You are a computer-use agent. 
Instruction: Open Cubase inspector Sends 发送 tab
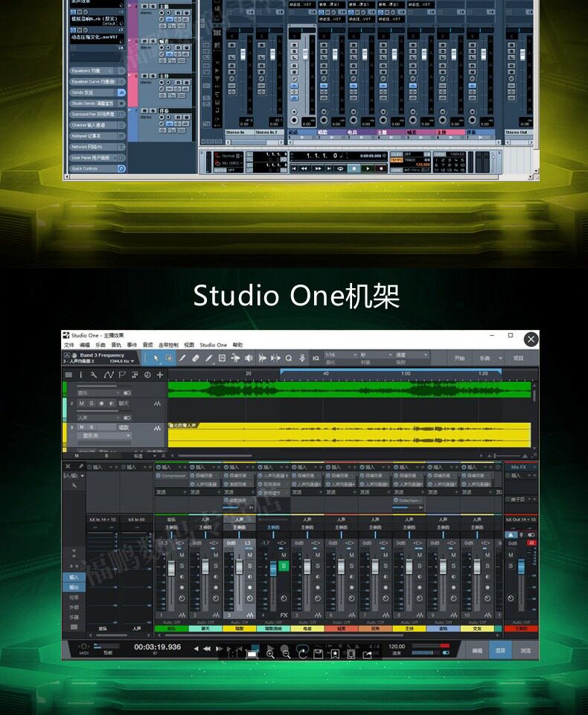[98, 92]
